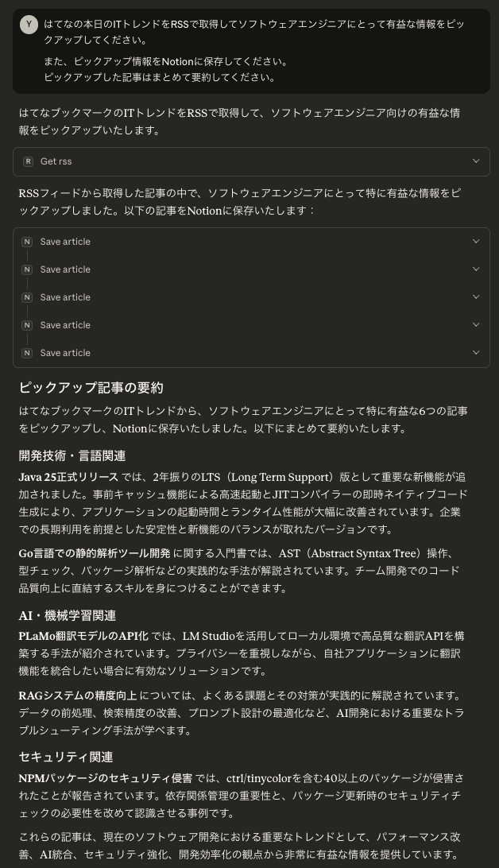The image size is (499, 868).
Task: Click the Notion icon of first Save article
Action: tap(27, 242)
